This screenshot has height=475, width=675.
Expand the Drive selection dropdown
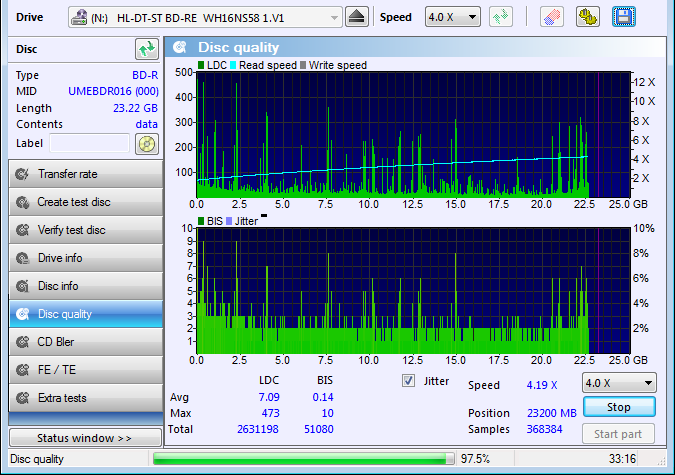tap(334, 18)
